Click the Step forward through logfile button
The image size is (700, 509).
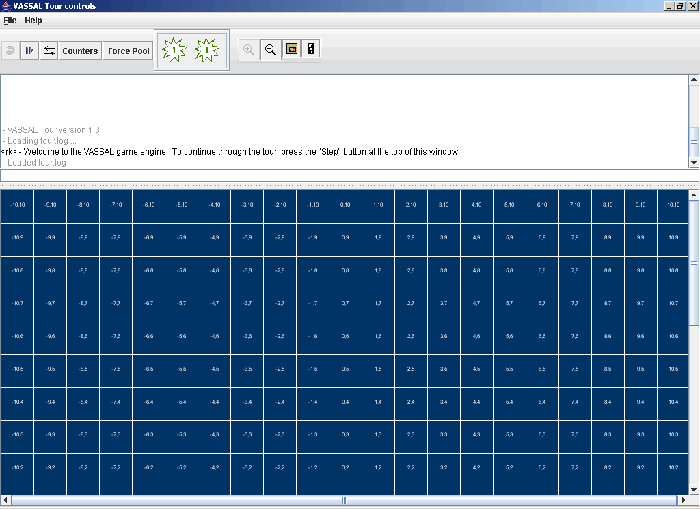[29, 50]
